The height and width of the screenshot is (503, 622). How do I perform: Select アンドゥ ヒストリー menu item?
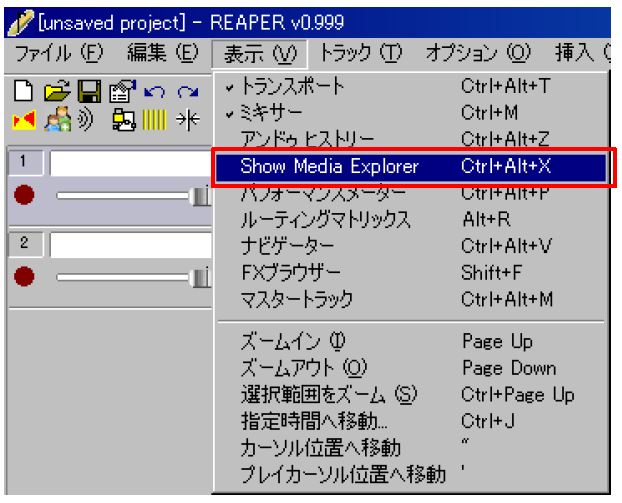pos(411,139)
